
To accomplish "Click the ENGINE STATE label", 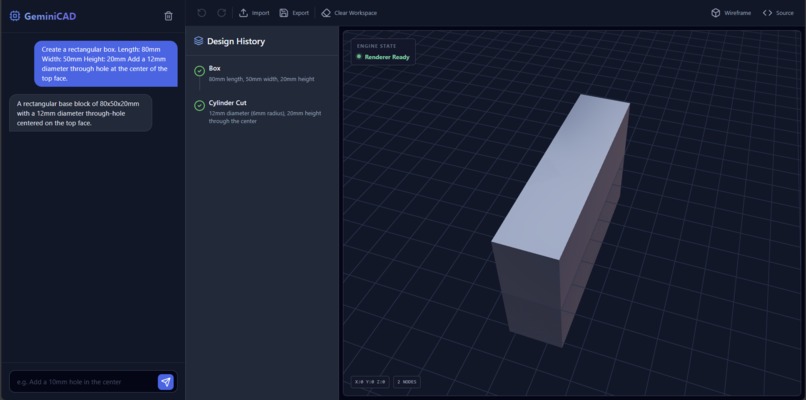I will (377, 46).
